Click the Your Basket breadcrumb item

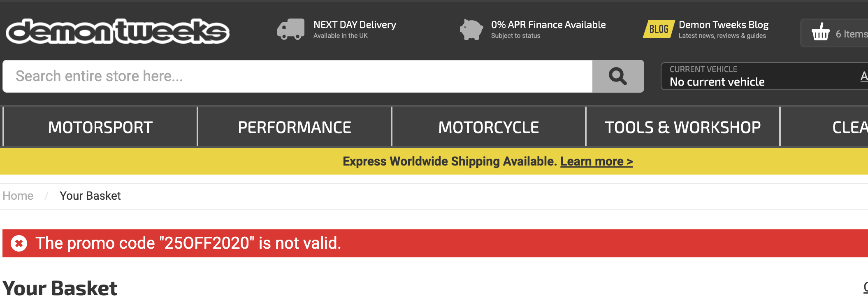coord(90,196)
